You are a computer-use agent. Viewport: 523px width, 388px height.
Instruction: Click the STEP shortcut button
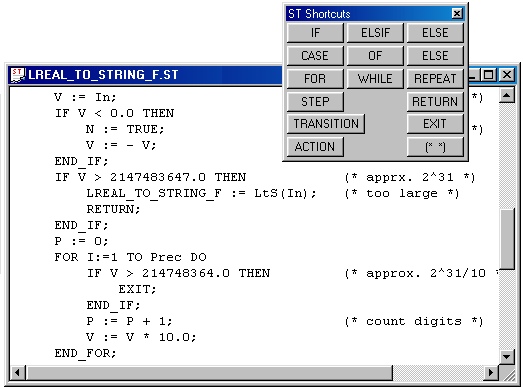[315, 101]
